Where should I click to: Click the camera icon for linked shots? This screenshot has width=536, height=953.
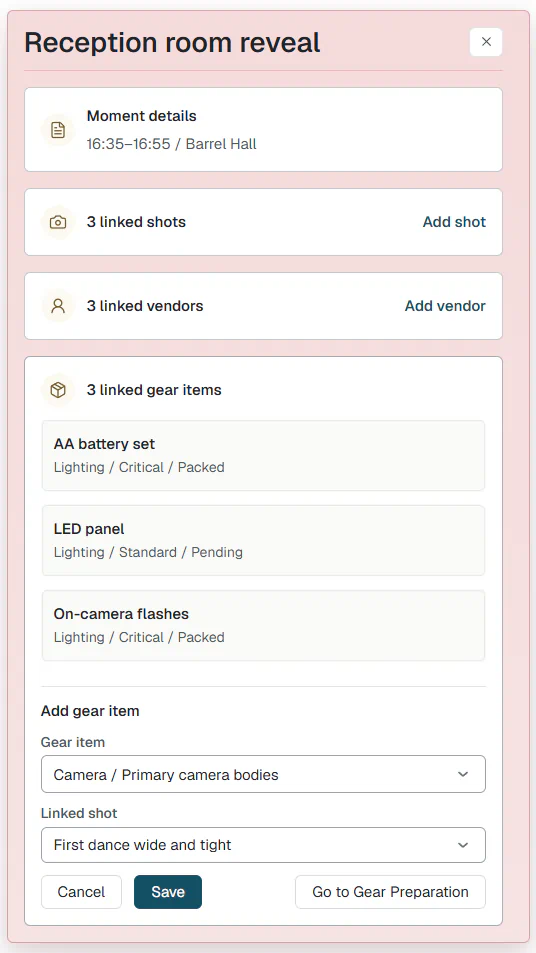(x=58, y=222)
